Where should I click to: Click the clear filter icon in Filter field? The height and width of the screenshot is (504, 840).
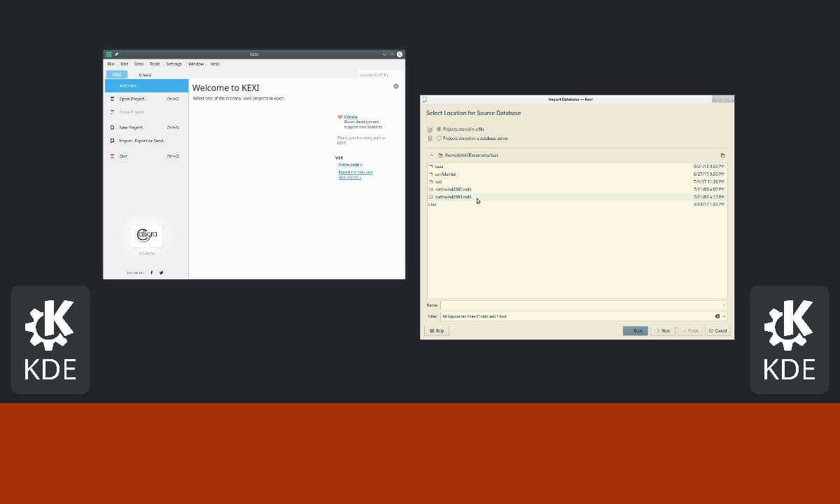tap(717, 316)
